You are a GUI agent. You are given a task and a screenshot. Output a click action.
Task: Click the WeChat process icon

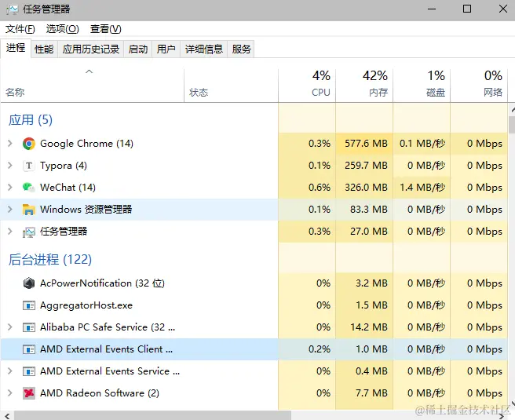pos(29,187)
